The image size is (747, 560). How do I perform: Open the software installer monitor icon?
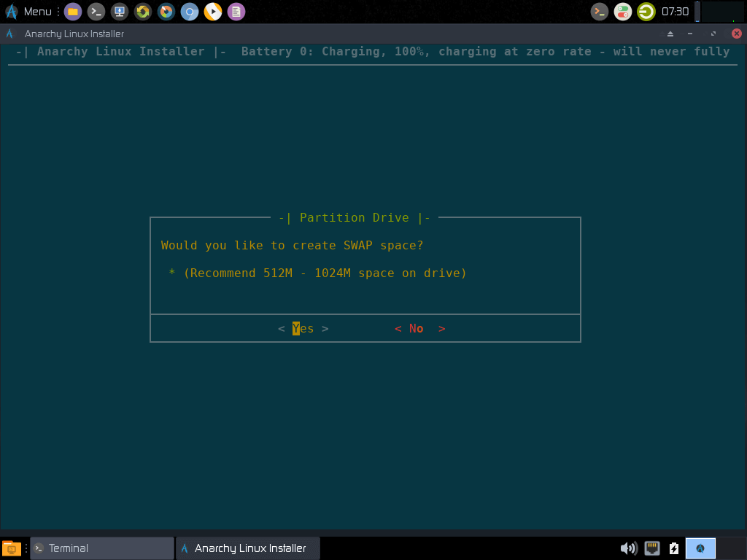tap(120, 12)
